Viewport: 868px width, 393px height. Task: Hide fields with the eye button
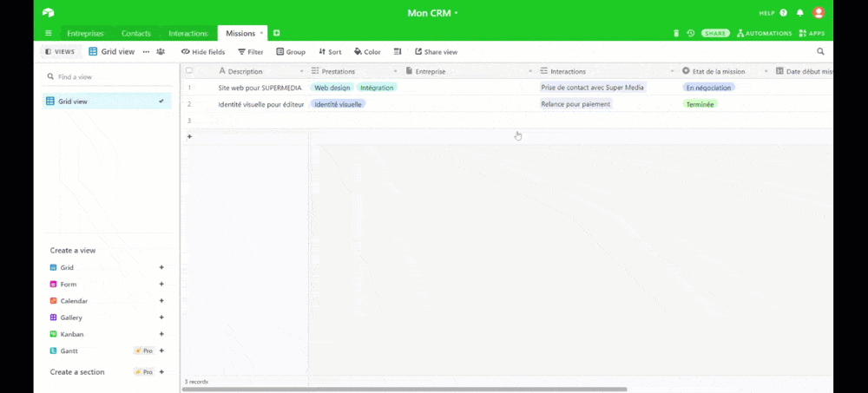[x=203, y=52]
